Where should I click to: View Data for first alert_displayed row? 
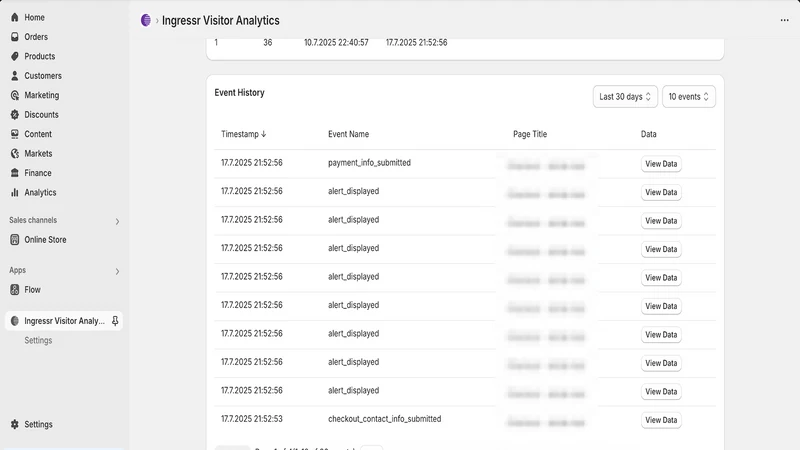pos(661,192)
